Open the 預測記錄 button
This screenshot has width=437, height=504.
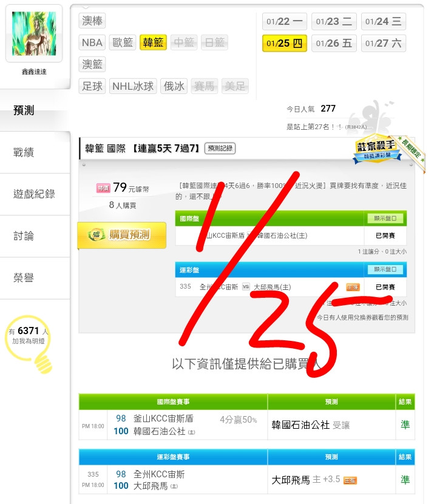click(x=220, y=148)
